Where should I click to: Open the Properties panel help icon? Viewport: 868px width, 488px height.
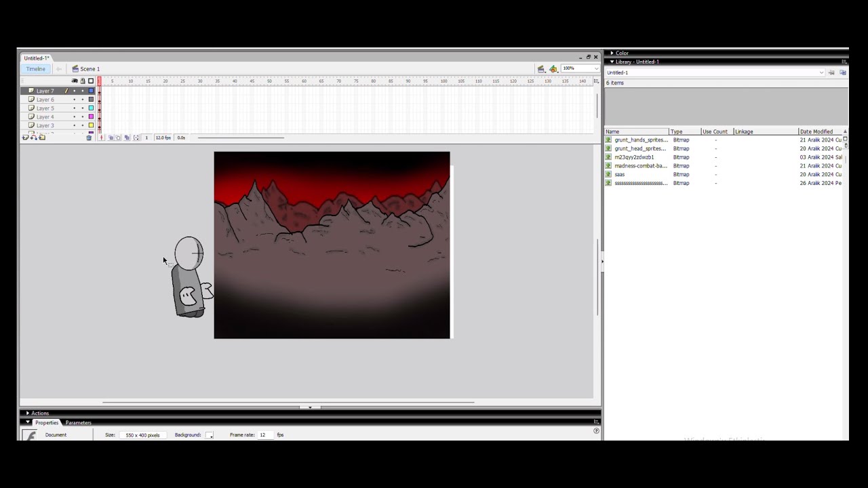tap(596, 430)
